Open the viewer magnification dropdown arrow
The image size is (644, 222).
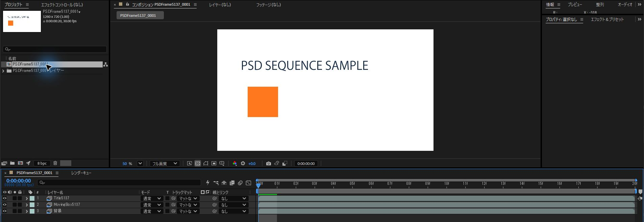[140, 164]
